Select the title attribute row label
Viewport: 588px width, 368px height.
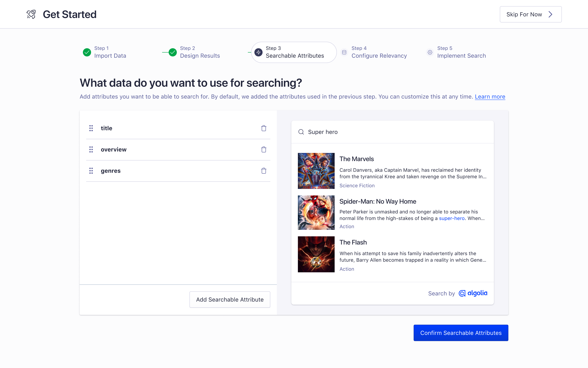106,128
